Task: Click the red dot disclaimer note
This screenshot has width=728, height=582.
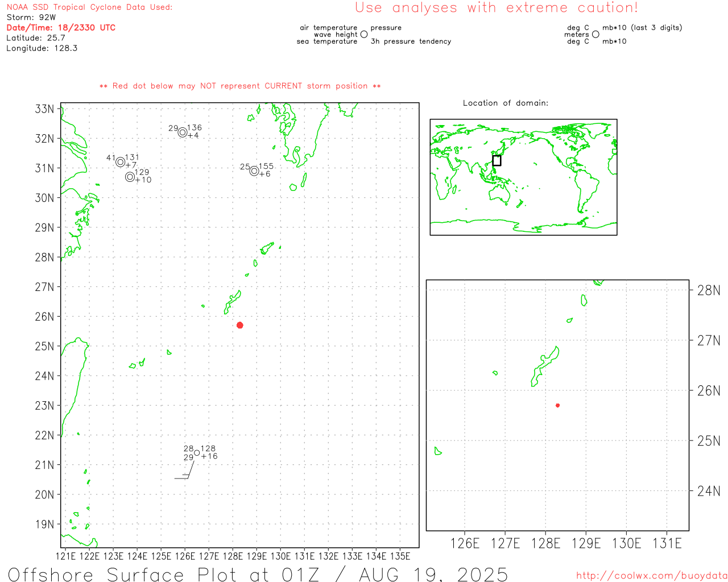Action: tap(240, 86)
